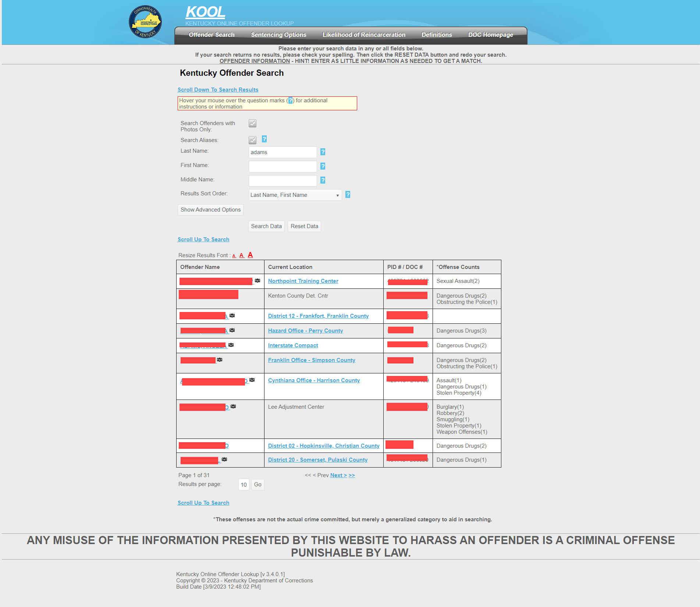Toggle Search Offenders with Photos Only checkbox
Screen dimensions: 700x607
[x=252, y=123]
